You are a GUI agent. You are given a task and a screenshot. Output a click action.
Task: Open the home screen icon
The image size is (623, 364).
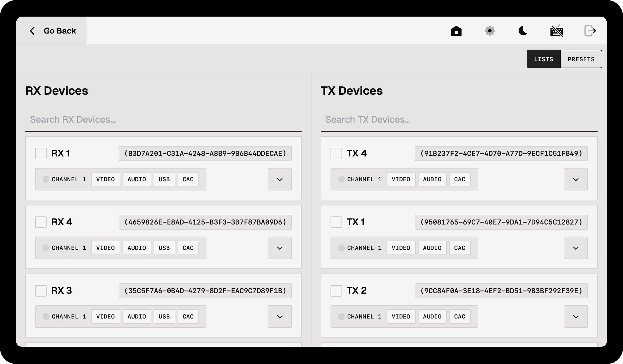tap(456, 31)
